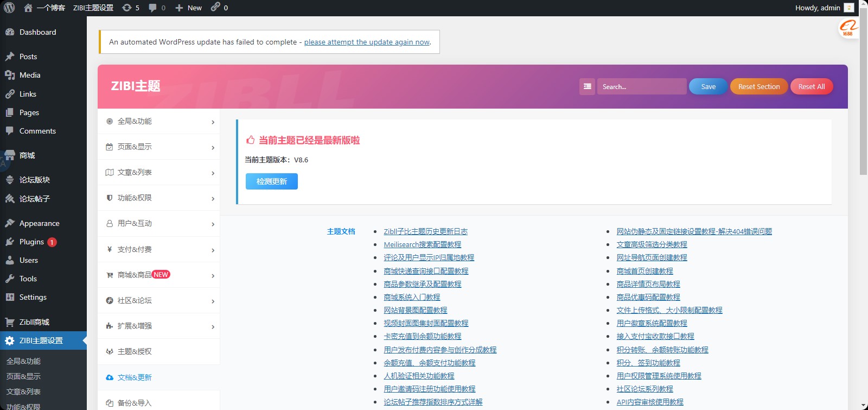Viewport: 868px width, 410px height.
Task: Click the 商城 store icon
Action: click(10, 155)
